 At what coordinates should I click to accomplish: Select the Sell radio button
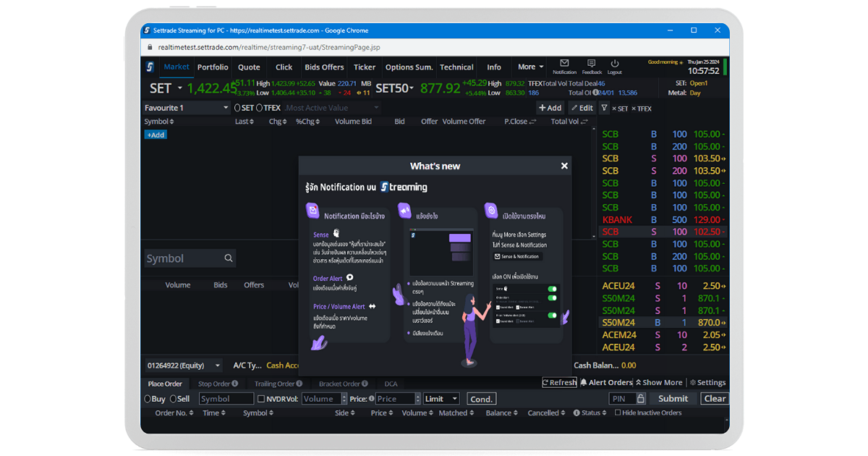tap(174, 399)
